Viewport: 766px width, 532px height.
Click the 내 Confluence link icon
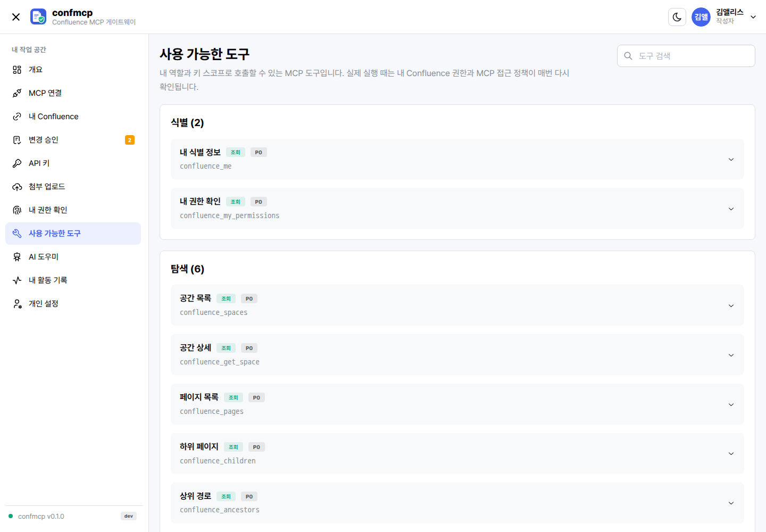(x=17, y=117)
